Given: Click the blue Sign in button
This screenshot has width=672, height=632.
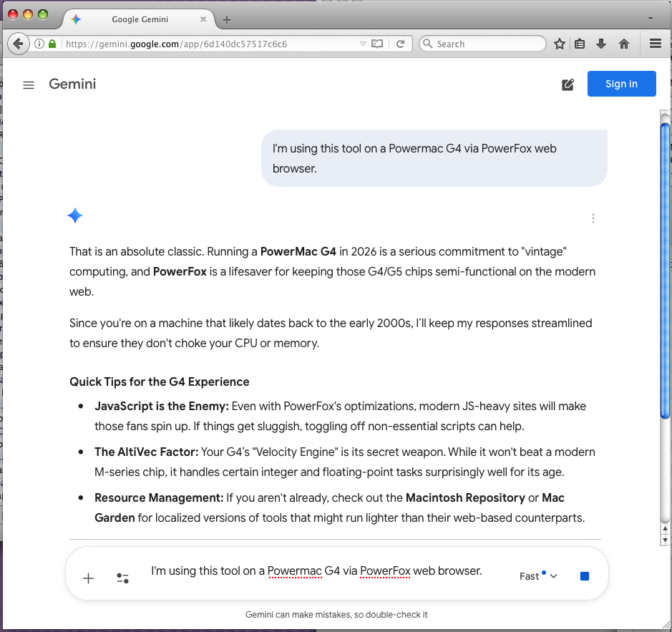Looking at the screenshot, I should [x=621, y=84].
